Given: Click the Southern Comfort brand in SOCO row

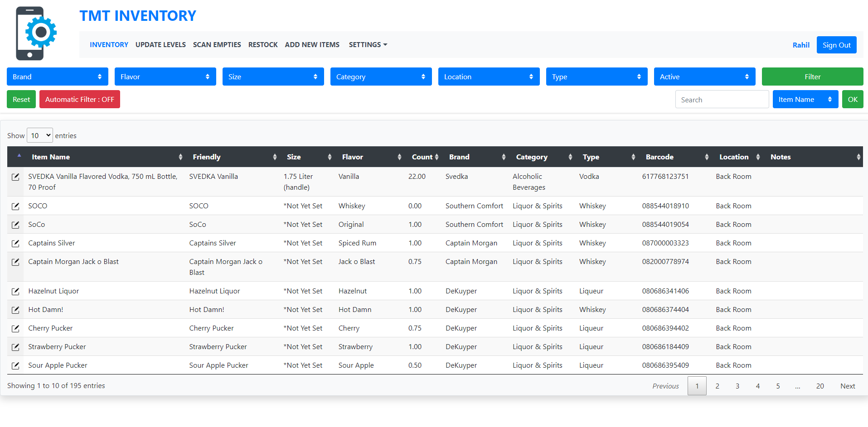Looking at the screenshot, I should [x=474, y=206].
